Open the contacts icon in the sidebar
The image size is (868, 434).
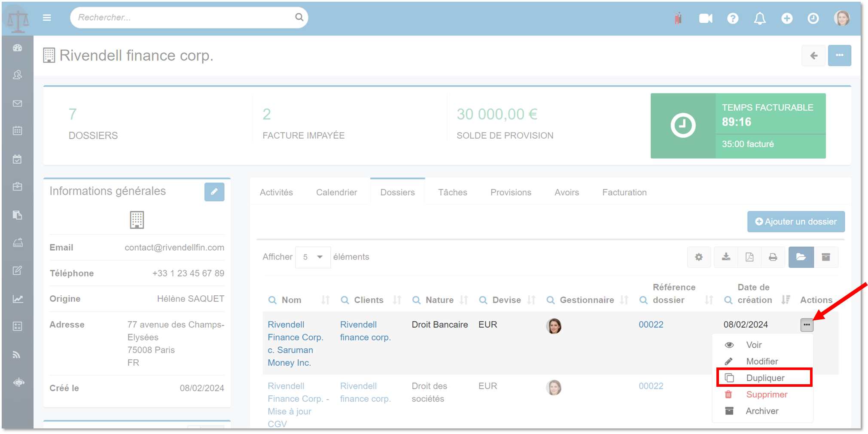coord(18,75)
